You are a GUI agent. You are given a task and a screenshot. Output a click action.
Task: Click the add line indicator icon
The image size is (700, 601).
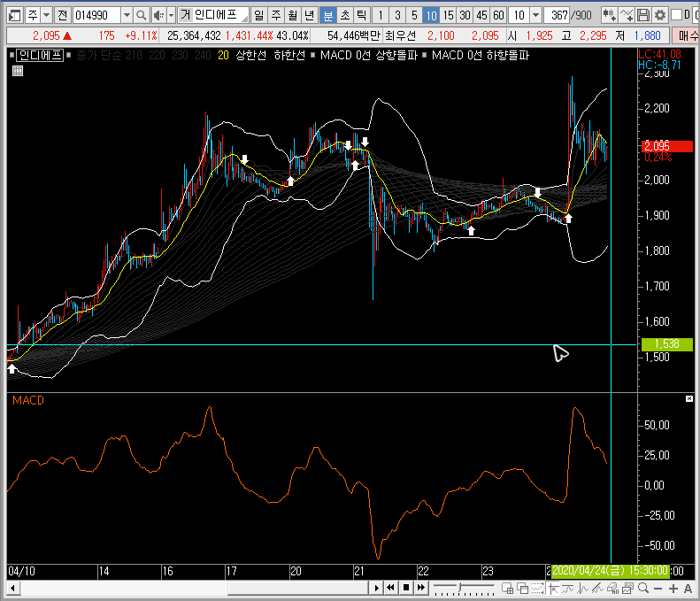[x=627, y=15]
